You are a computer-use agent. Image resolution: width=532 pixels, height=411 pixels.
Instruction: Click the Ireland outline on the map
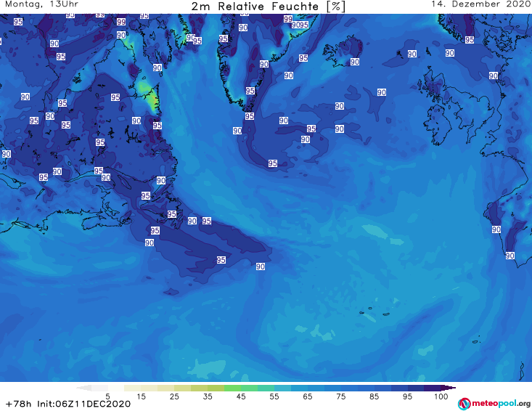438,125
